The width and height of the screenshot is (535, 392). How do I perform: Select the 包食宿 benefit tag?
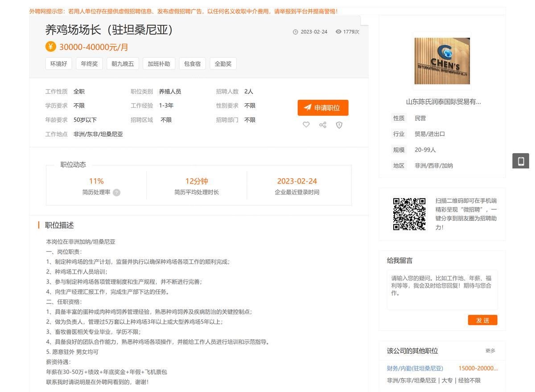192,63
